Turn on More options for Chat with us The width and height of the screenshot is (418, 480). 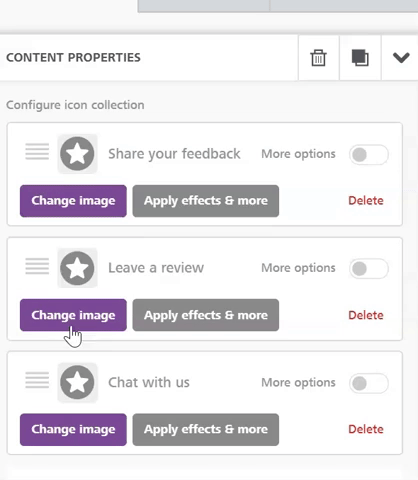(x=369, y=383)
